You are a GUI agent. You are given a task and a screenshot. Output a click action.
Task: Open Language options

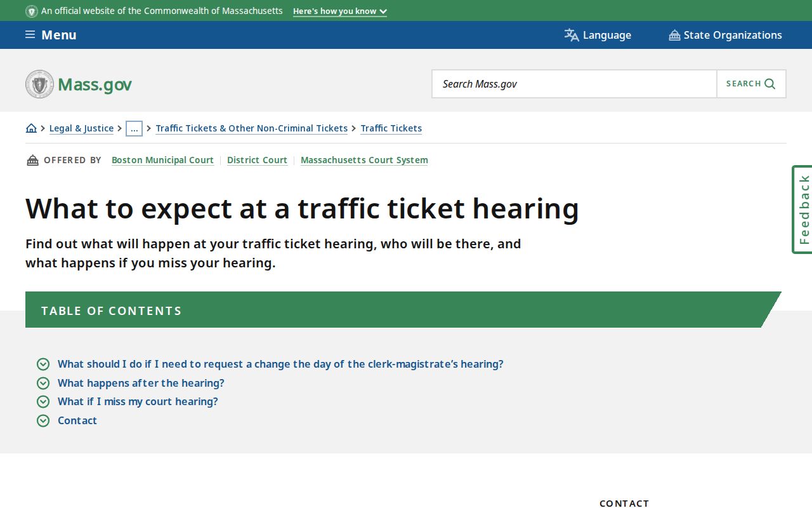click(x=598, y=35)
